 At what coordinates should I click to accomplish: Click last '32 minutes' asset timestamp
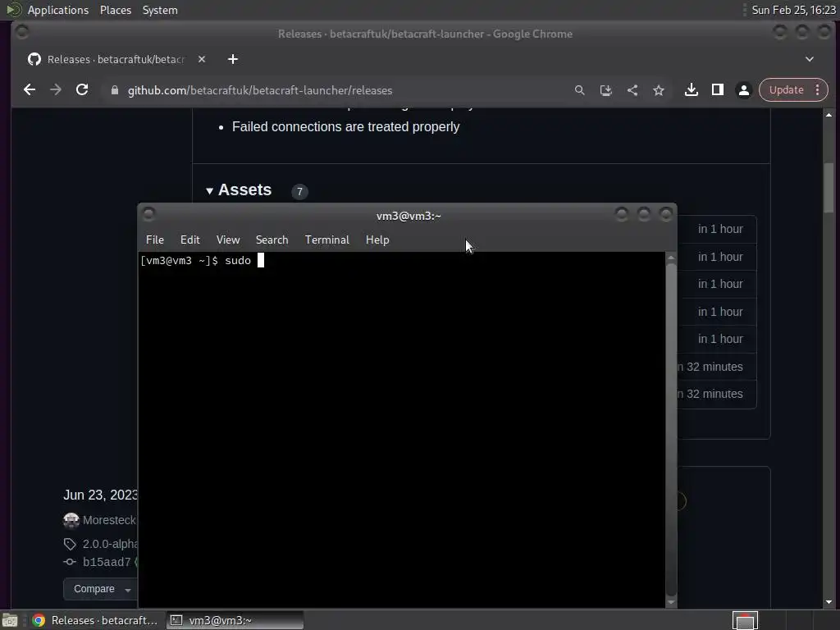pos(710,395)
